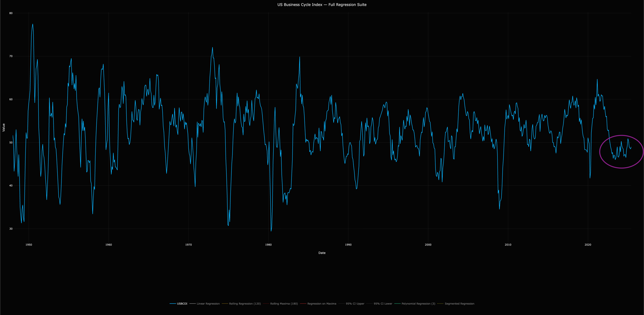Click the 60 y-axis tick label

coord(11,99)
